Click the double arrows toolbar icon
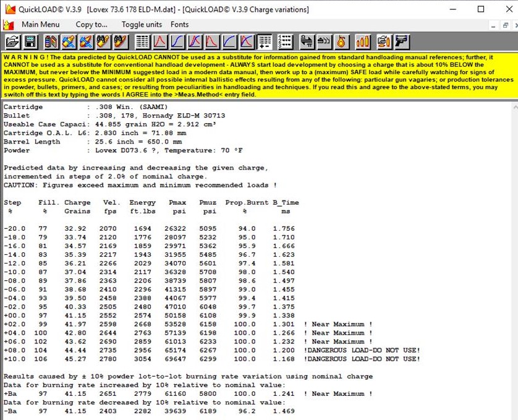 (x=307, y=42)
